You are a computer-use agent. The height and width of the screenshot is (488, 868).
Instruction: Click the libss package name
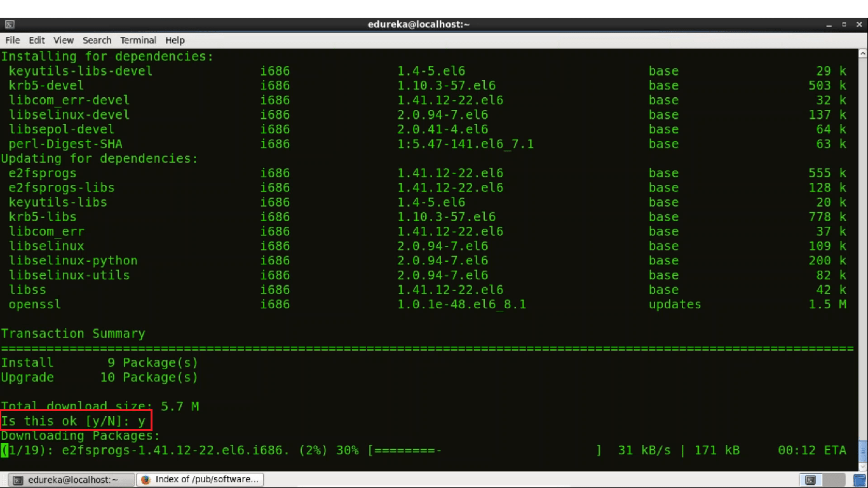pyautogui.click(x=27, y=290)
